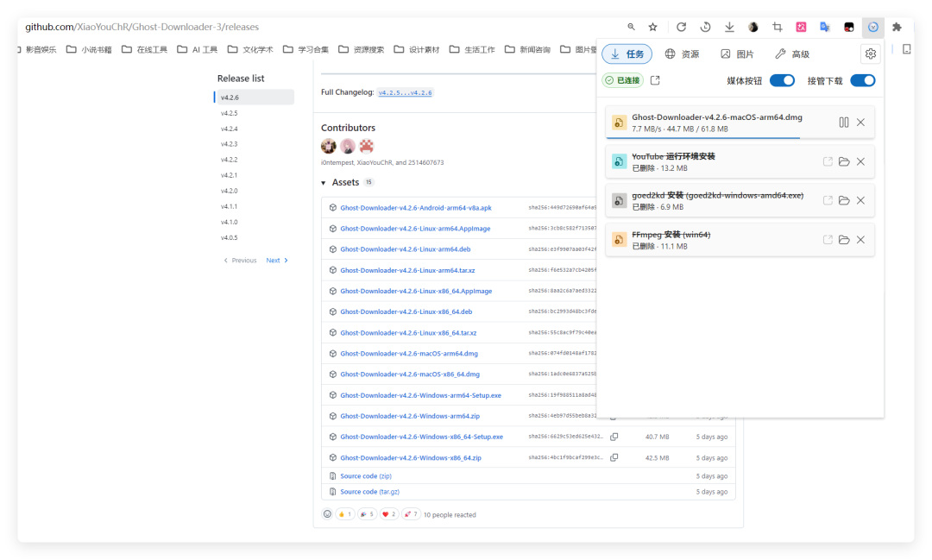Viewport: 932px width, 560px height.
Task: Open the folder for the goed2kd 安装 task
Action: [844, 201]
